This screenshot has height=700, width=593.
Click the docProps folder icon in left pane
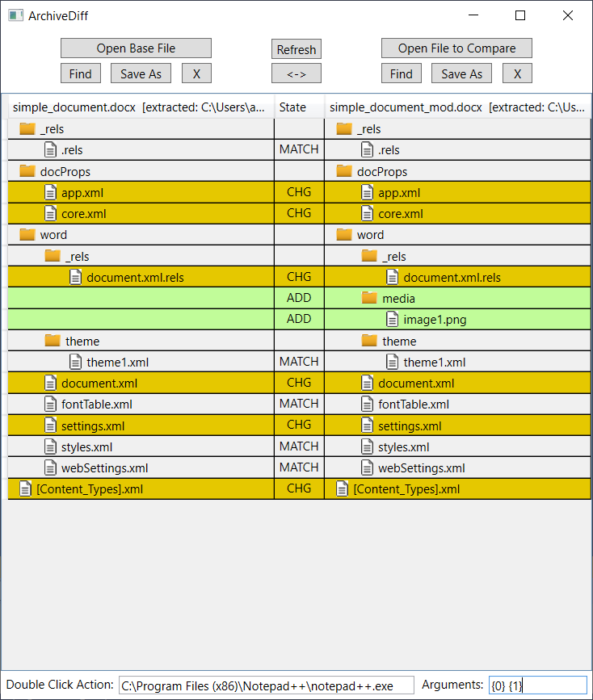27,171
